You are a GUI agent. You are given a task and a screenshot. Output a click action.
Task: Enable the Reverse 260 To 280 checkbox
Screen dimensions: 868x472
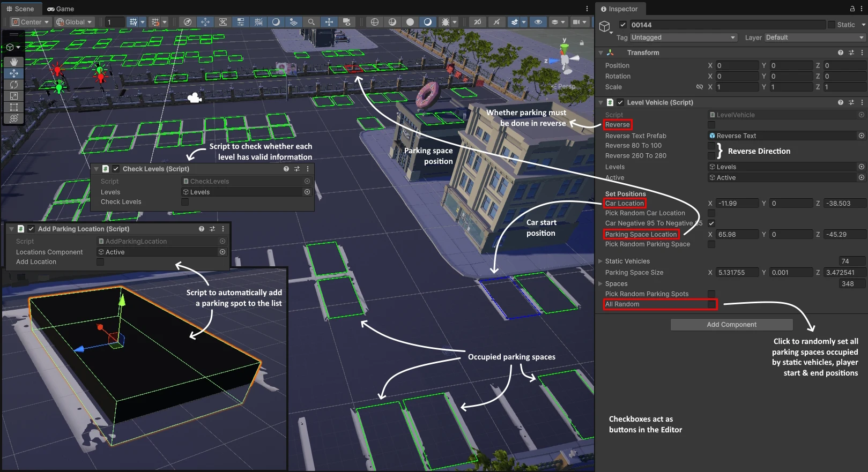point(711,156)
